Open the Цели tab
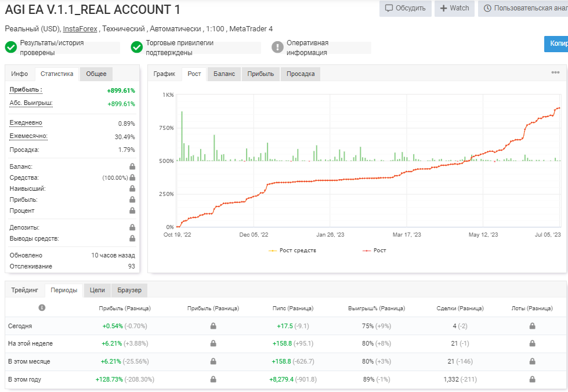Viewport: 568px width, 392px height. tap(97, 291)
